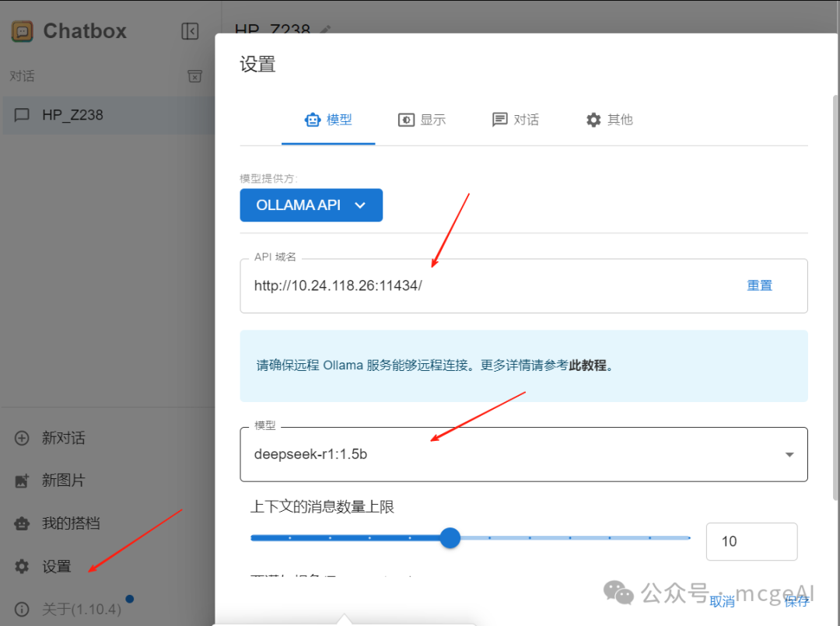Viewport: 840px width, 626px height.
Task: View version info via 关于 info icon
Action: (21, 609)
